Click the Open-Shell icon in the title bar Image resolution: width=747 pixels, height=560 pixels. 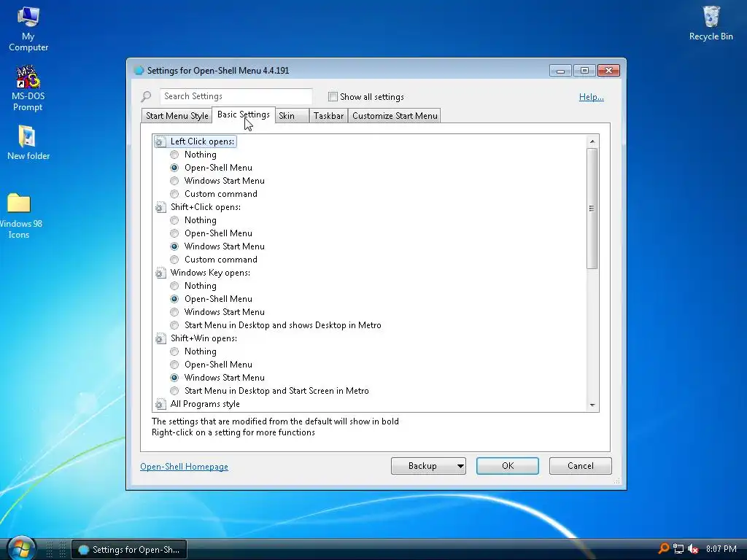point(139,71)
